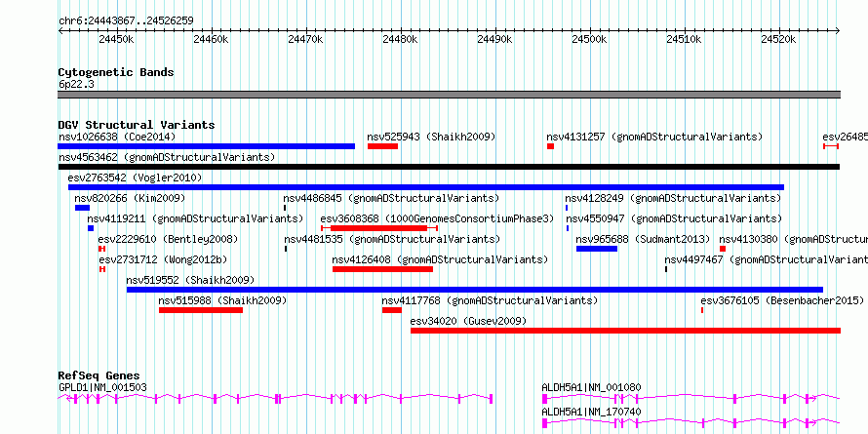Screen dimensions: 868x434
Task: Click the GPLD1 gene model track
Action: click(x=275, y=398)
